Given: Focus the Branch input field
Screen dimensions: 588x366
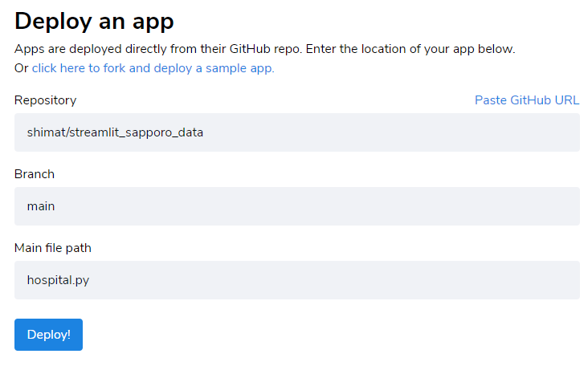Looking at the screenshot, I should (297, 206).
